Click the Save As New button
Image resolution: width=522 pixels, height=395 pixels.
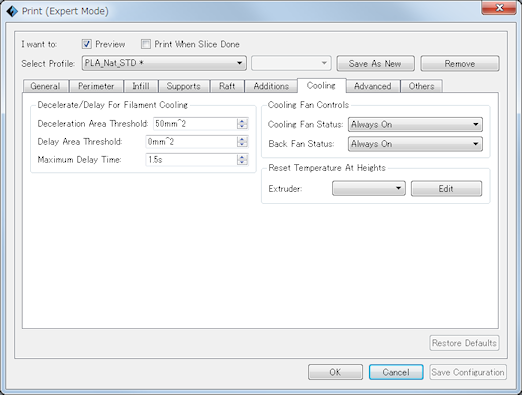click(375, 63)
